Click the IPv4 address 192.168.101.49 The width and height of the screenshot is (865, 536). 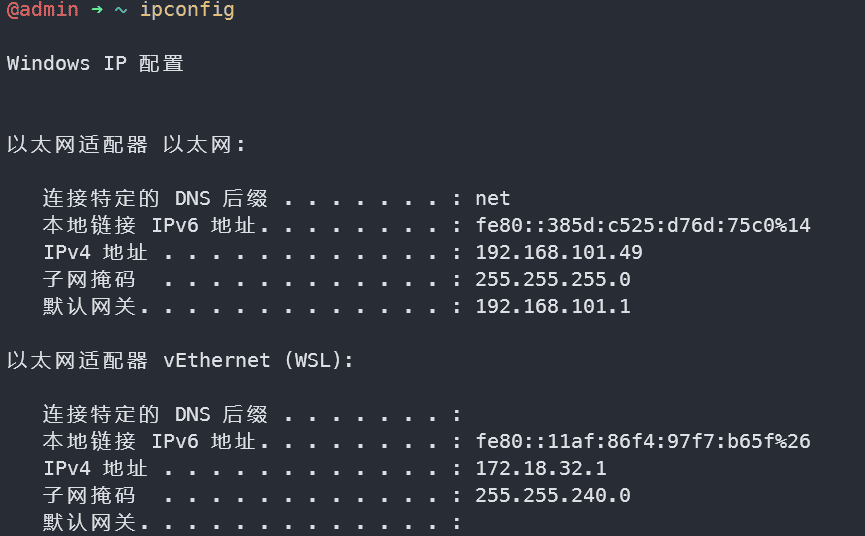(558, 253)
